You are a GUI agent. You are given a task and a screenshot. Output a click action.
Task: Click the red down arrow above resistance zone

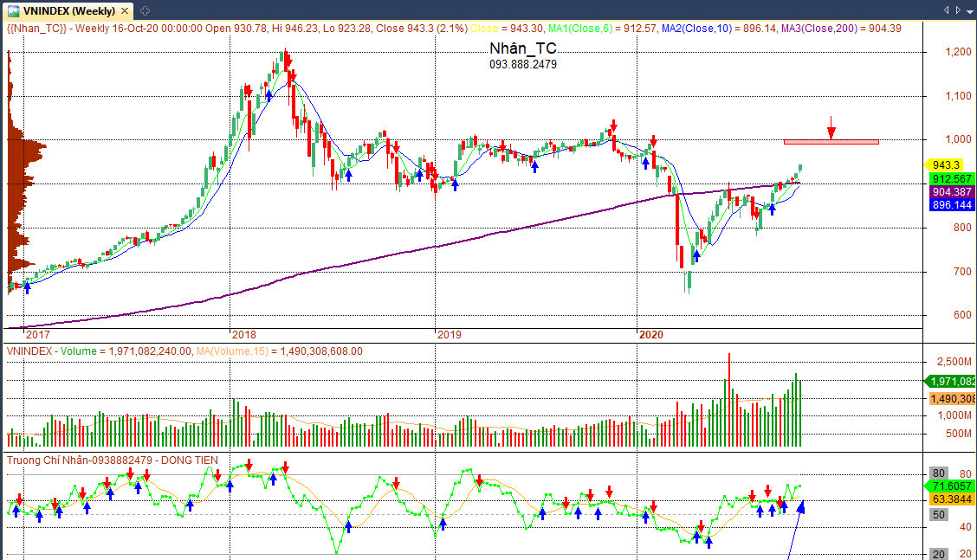(831, 128)
